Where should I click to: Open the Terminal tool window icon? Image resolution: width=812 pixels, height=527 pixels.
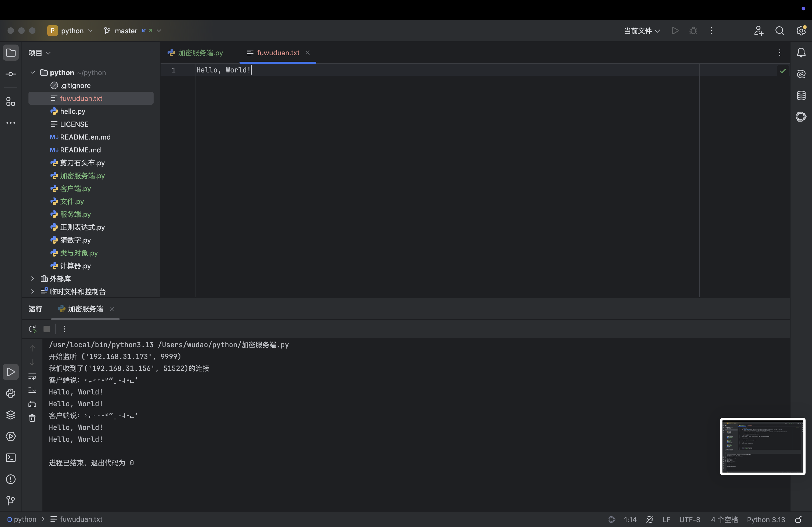pos(10,458)
